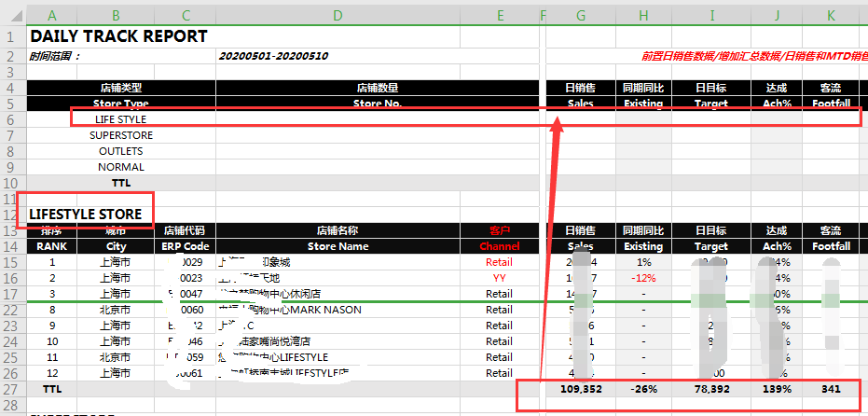868x416 pixels.
Task: Click the 店铺名称 header cell
Action: pyautogui.click(x=338, y=230)
